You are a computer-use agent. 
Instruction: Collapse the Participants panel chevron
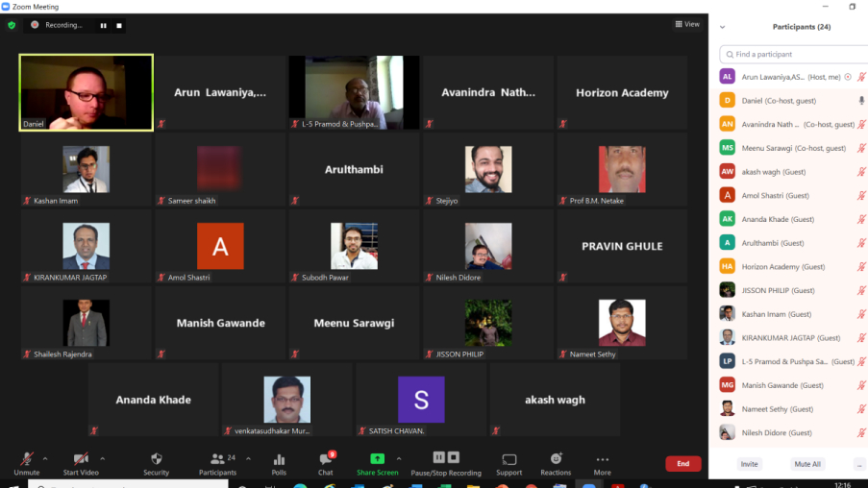[722, 27]
